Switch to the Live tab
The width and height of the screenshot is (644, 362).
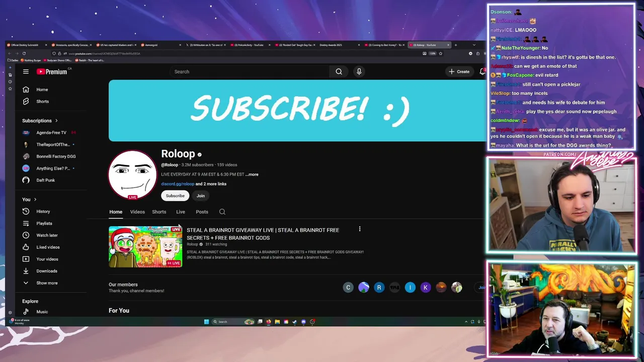coord(181,212)
